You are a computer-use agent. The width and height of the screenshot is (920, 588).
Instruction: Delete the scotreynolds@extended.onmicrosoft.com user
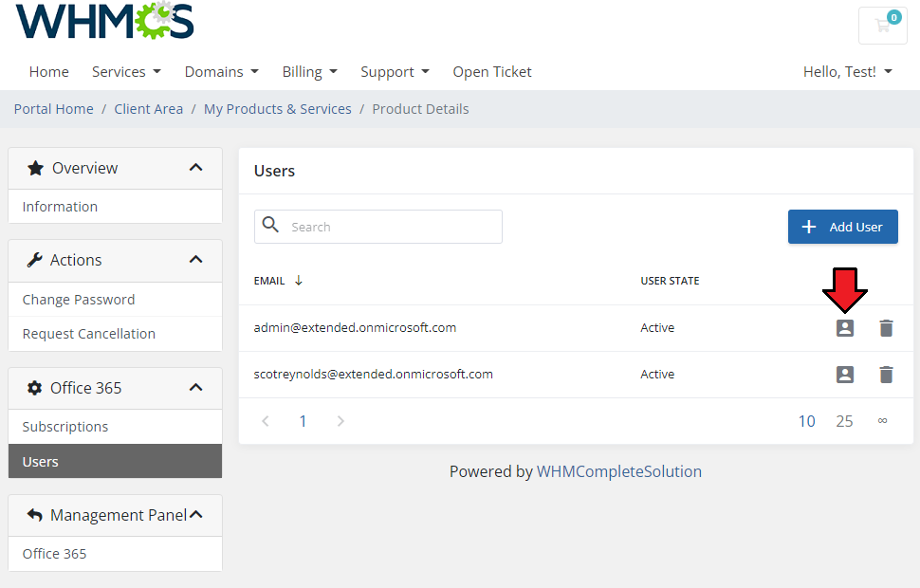click(x=886, y=375)
